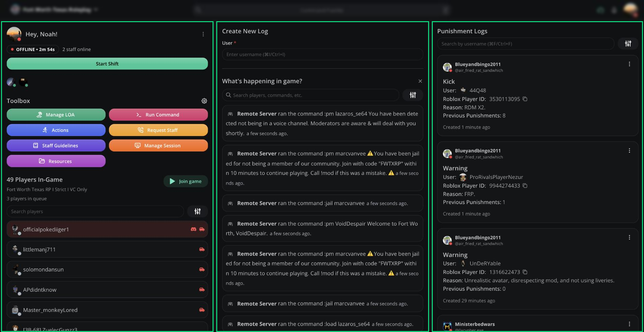Click the Search by username field
This screenshot has width=644, height=332.
pyautogui.click(x=526, y=44)
